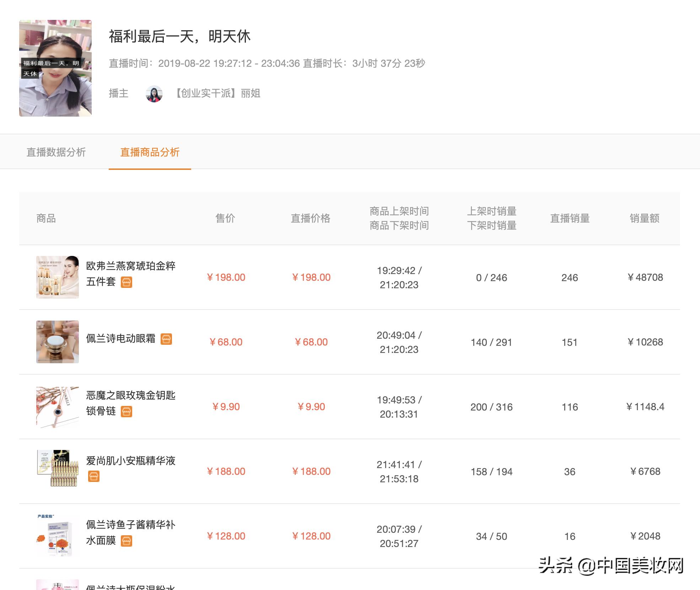
Task: Open the 直播数据分析 tab
Action: [x=56, y=152]
